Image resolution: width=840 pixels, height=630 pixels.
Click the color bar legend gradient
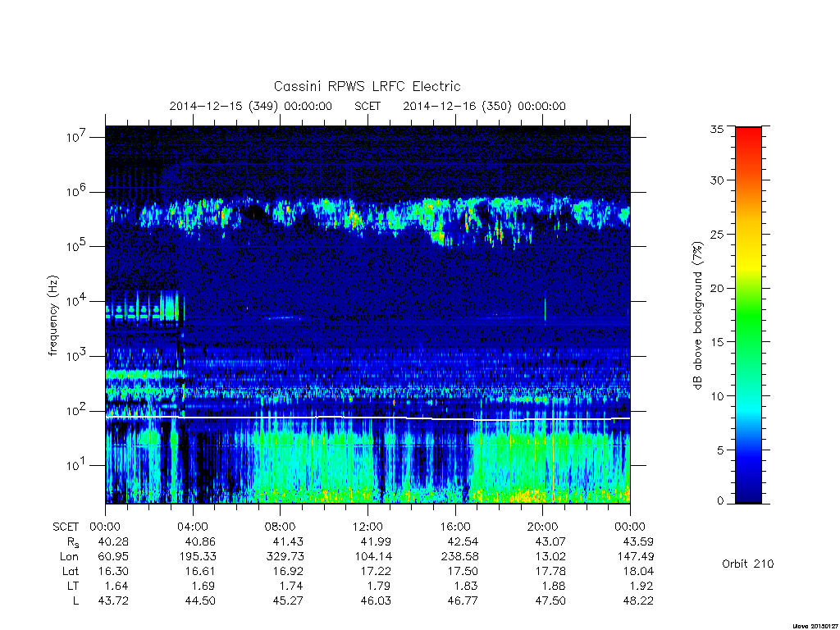[x=748, y=315]
